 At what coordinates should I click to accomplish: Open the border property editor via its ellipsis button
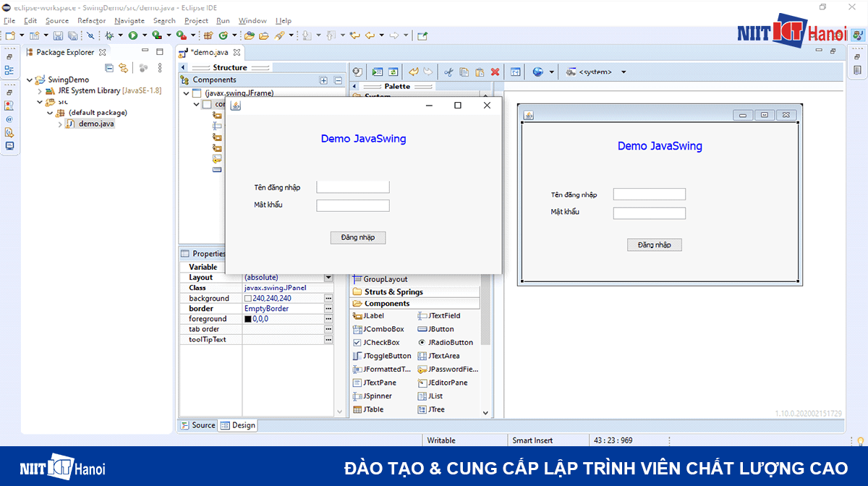click(329, 308)
